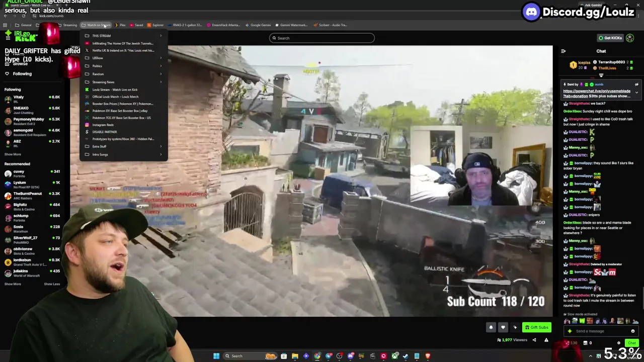This screenshot has width=644, height=362.
Task: Expand the LBShow bookmark folder
Action: click(123, 58)
